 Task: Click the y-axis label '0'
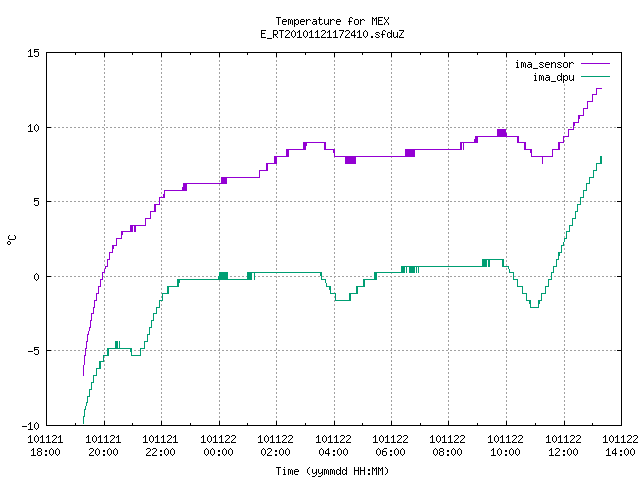point(37,277)
